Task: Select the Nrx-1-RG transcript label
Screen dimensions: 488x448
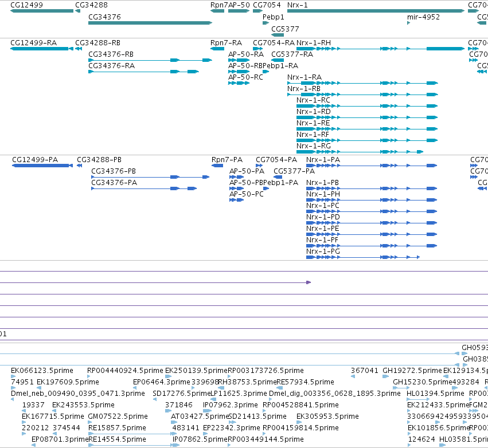Action: [x=314, y=146]
